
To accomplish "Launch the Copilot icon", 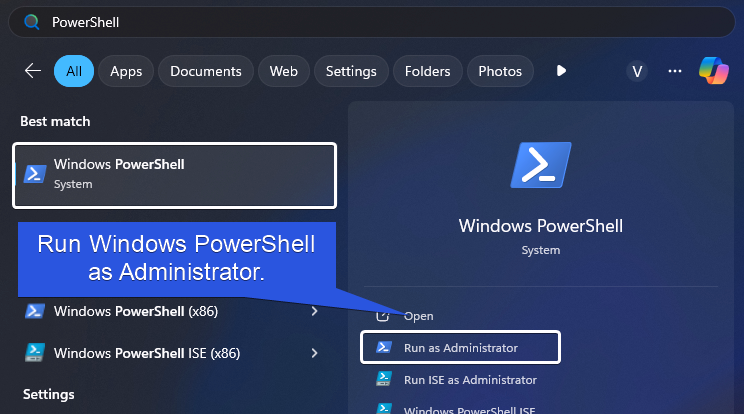I will pos(714,71).
